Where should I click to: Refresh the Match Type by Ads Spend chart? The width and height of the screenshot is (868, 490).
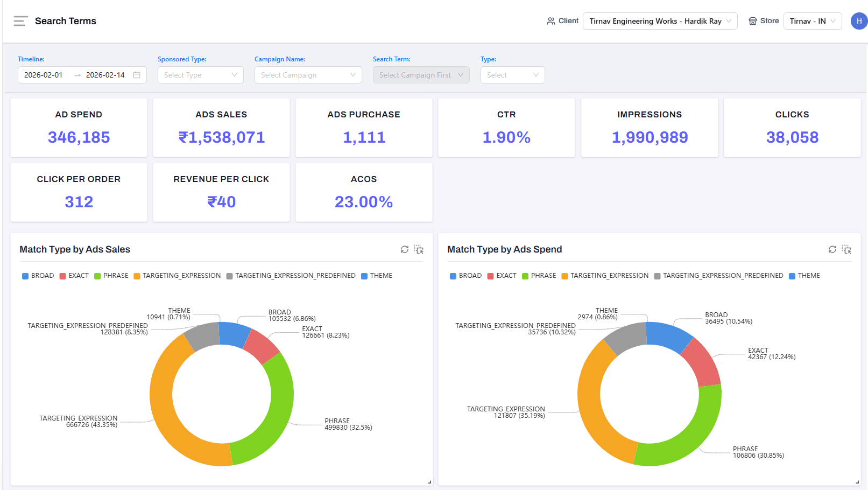(x=832, y=249)
